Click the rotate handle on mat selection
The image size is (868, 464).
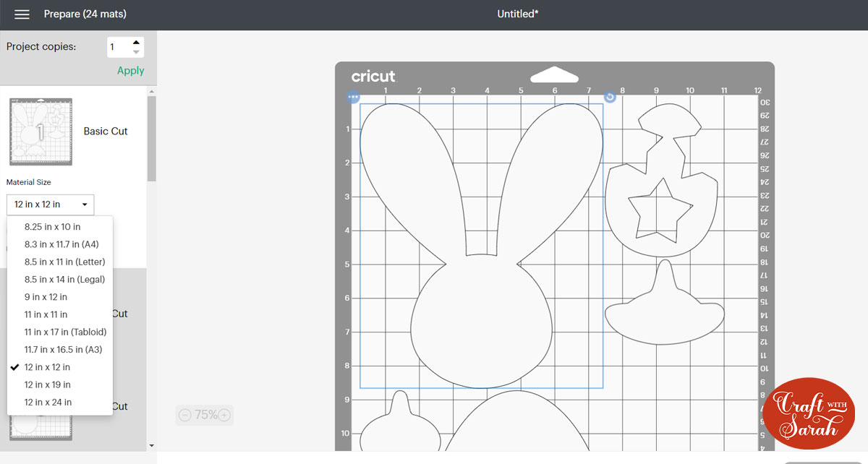[x=610, y=97]
